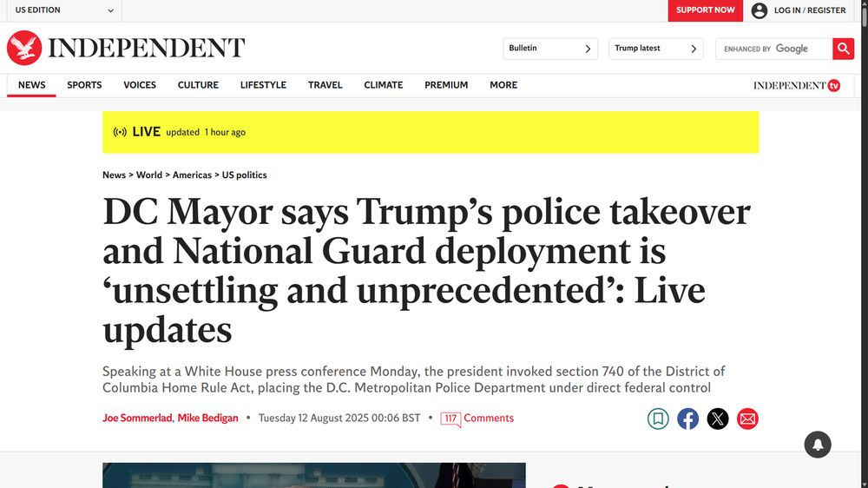Open the Lifestyle section

(263, 85)
